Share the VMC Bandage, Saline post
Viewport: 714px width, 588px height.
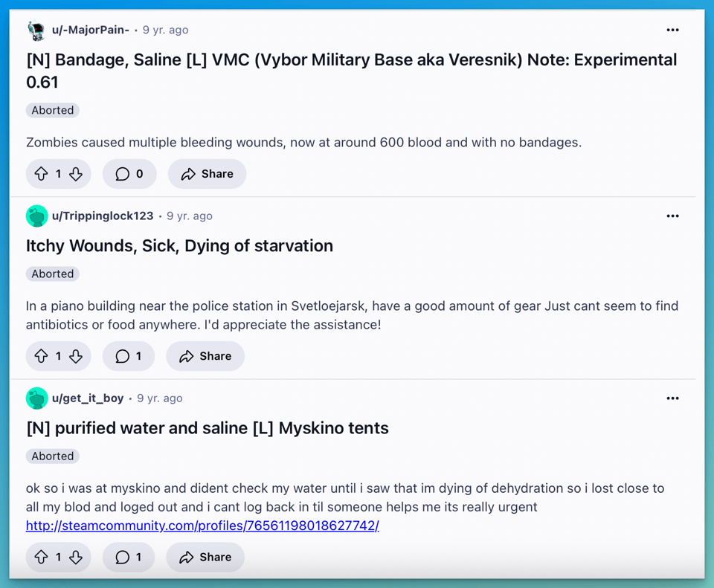point(207,174)
